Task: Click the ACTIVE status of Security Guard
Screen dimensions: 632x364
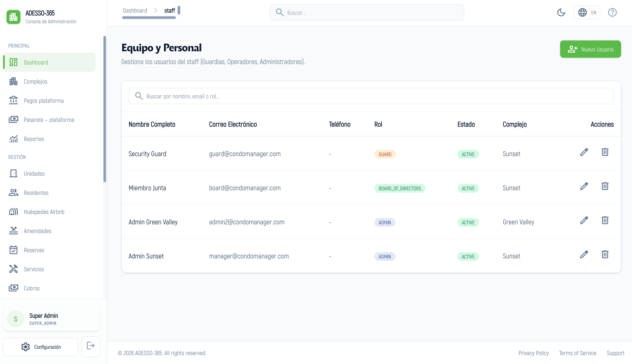Action: point(468,154)
